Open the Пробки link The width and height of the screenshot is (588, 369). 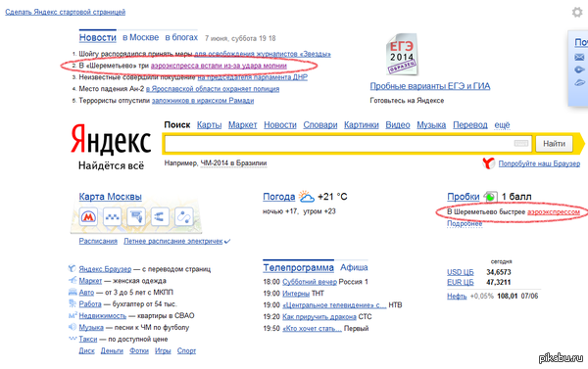[x=464, y=197]
